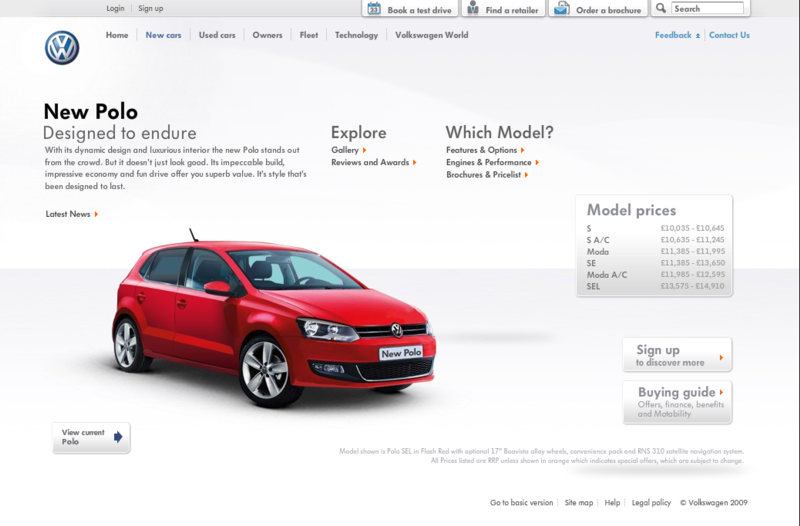Open the Contact Us link

729,35
